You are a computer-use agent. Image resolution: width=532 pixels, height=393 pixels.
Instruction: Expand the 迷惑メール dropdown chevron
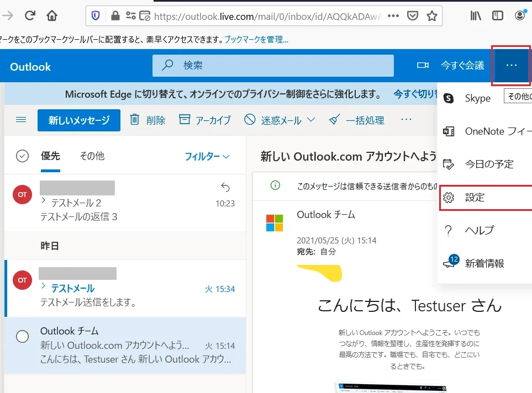click(x=311, y=120)
